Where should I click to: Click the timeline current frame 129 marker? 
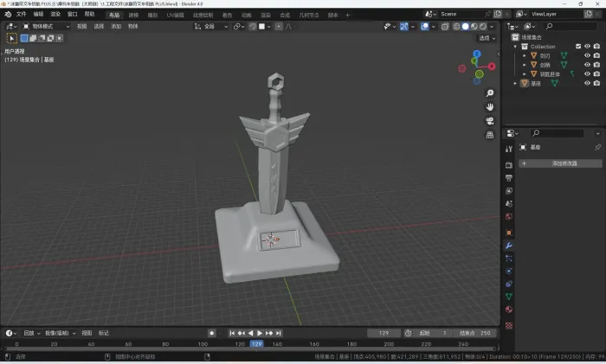pyautogui.click(x=256, y=344)
